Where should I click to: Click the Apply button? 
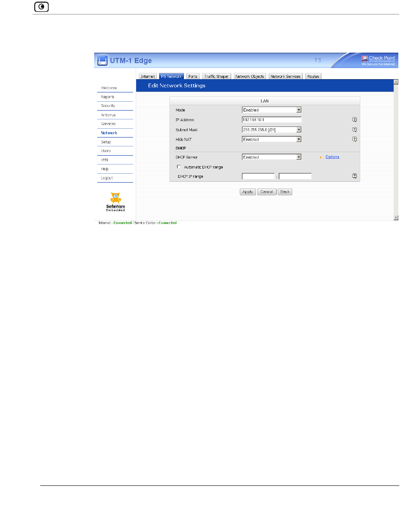click(248, 192)
